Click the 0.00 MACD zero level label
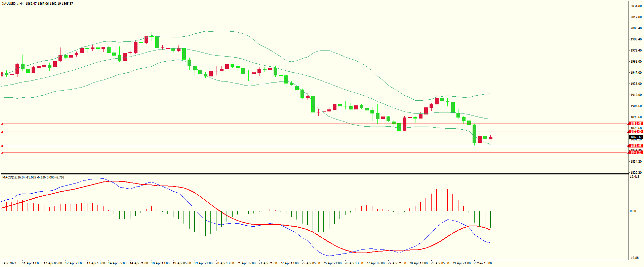The image size is (644, 267). coord(633,211)
